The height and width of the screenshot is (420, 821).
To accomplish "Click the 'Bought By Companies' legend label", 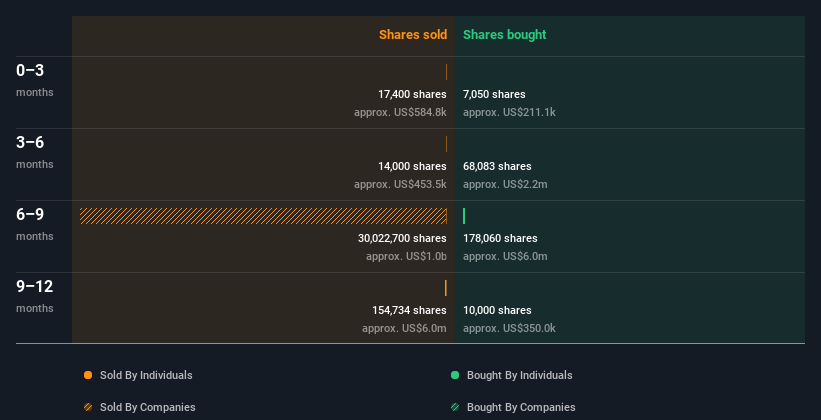I will [x=521, y=407].
